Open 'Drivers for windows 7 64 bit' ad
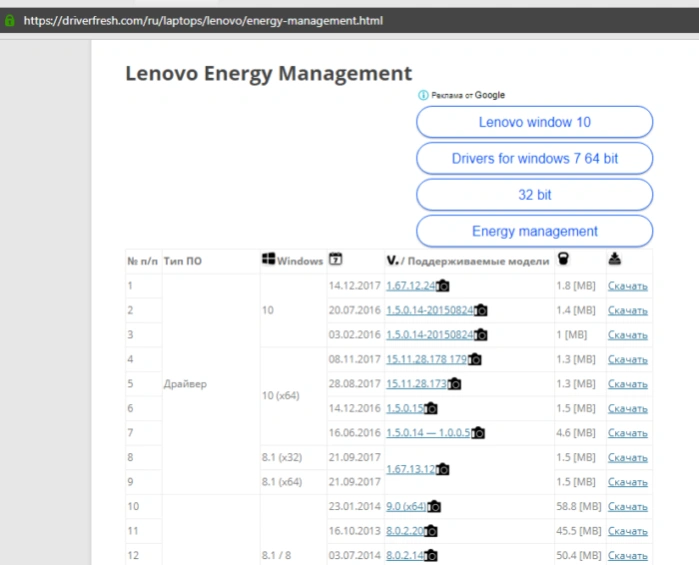 pos(535,158)
